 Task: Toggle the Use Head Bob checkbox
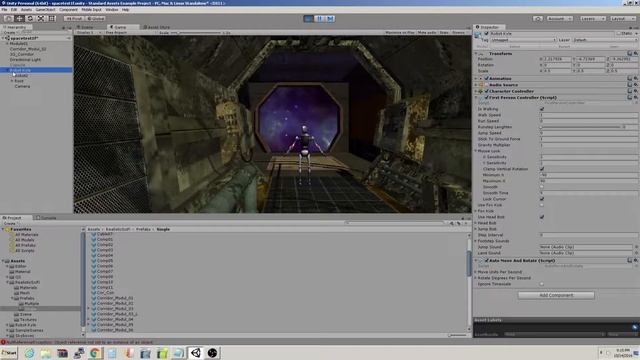click(x=542, y=217)
